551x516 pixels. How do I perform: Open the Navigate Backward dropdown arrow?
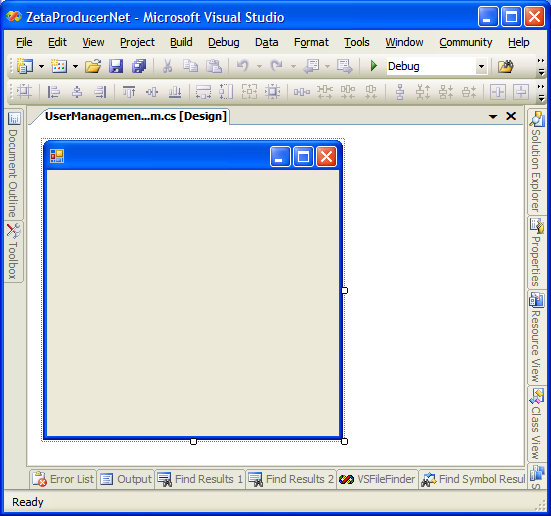click(x=327, y=66)
